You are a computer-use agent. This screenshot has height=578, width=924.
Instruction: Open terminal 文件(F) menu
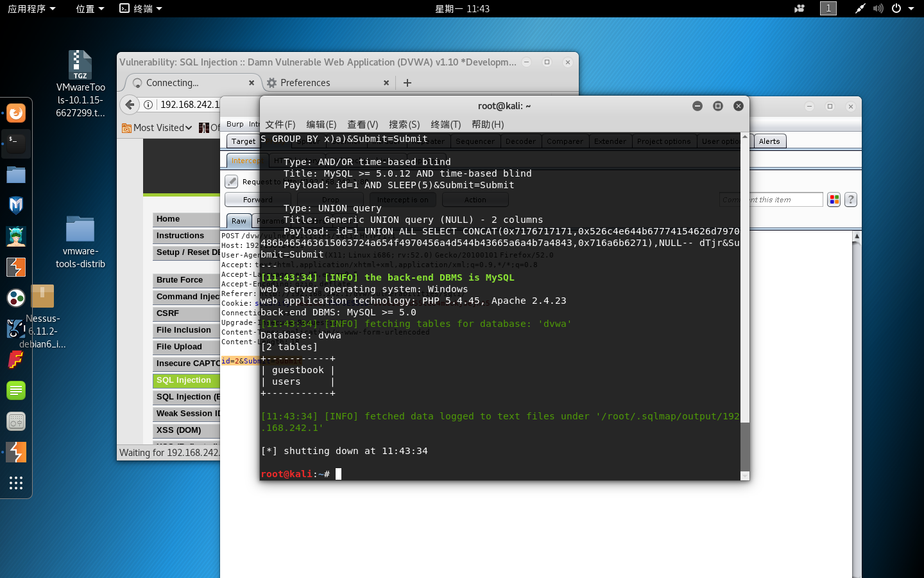[280, 124]
